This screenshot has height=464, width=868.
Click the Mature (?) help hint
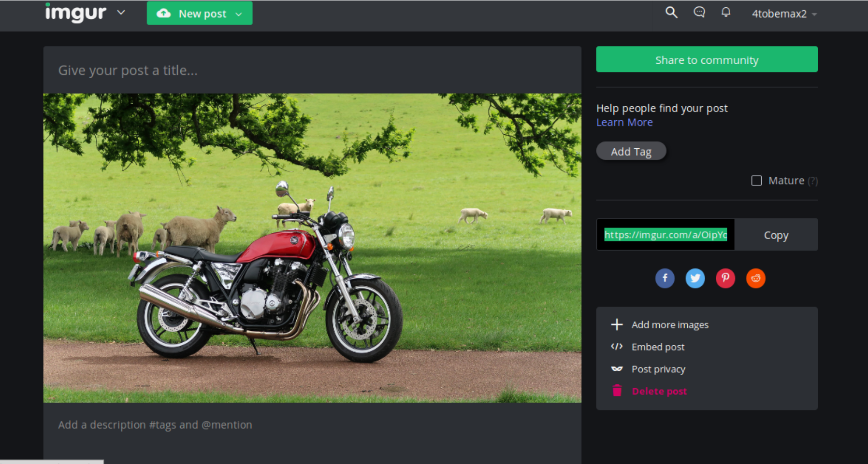point(813,181)
